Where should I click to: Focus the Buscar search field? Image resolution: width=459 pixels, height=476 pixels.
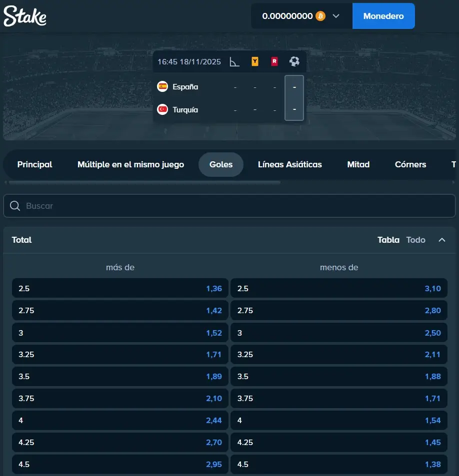pyautogui.click(x=235, y=206)
